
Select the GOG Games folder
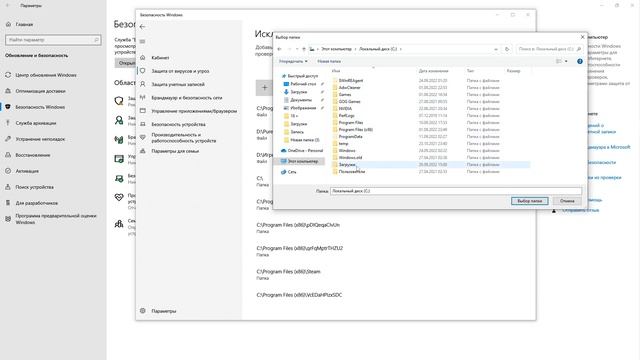coord(349,101)
